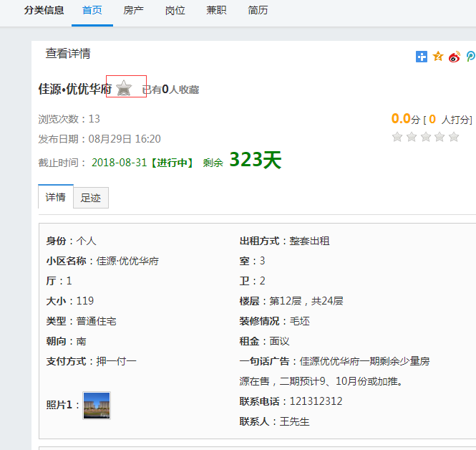
Task: Select the 详情 tab
Action: click(56, 197)
